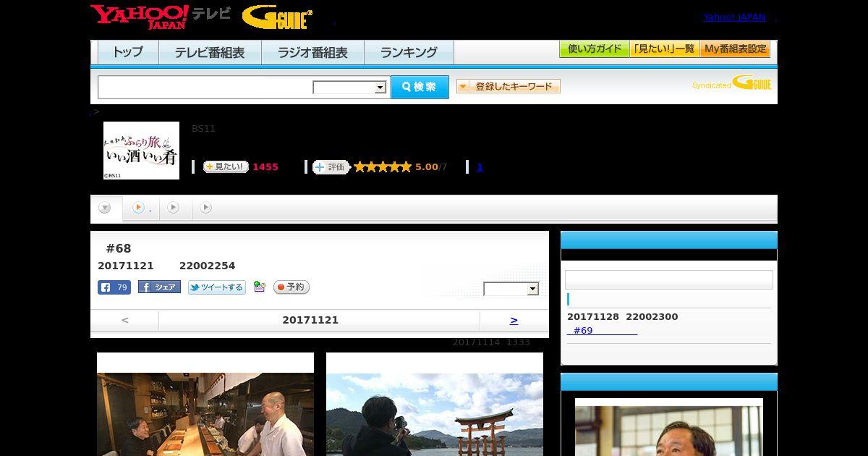Expand the dropdown in the #68 panel

coord(511,289)
